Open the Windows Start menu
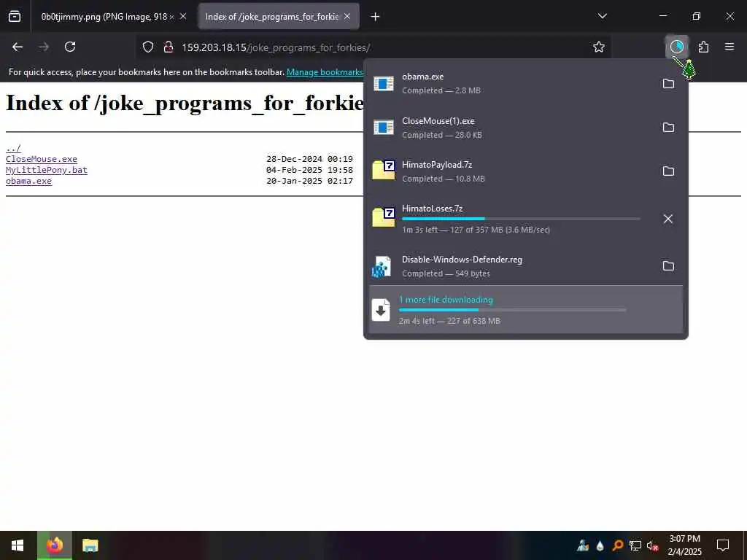Screen dimensions: 747x560 [18, 545]
